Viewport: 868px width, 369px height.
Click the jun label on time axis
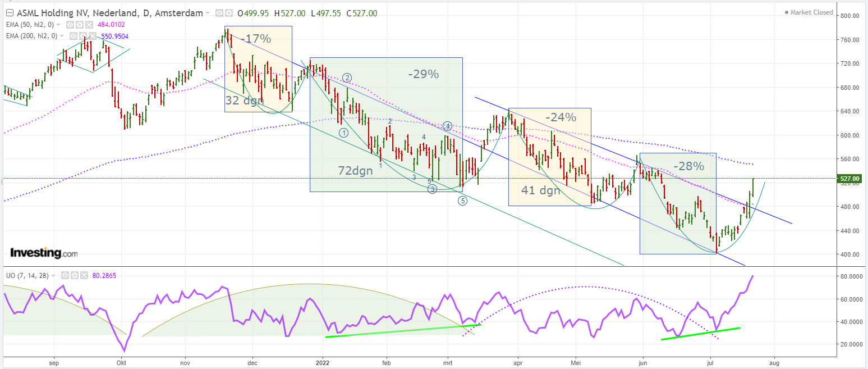(x=643, y=363)
